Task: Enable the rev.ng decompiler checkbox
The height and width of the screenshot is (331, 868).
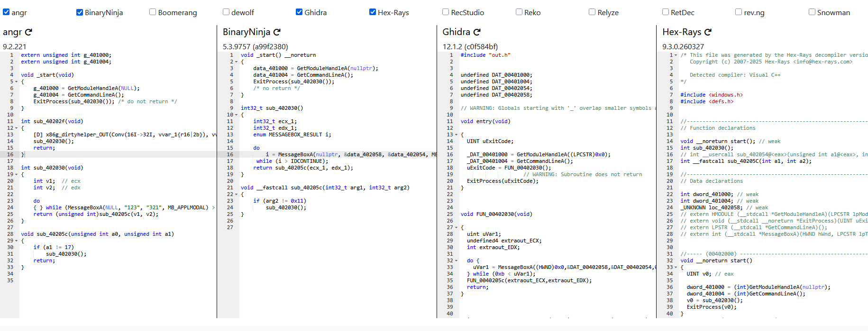Action: point(739,12)
